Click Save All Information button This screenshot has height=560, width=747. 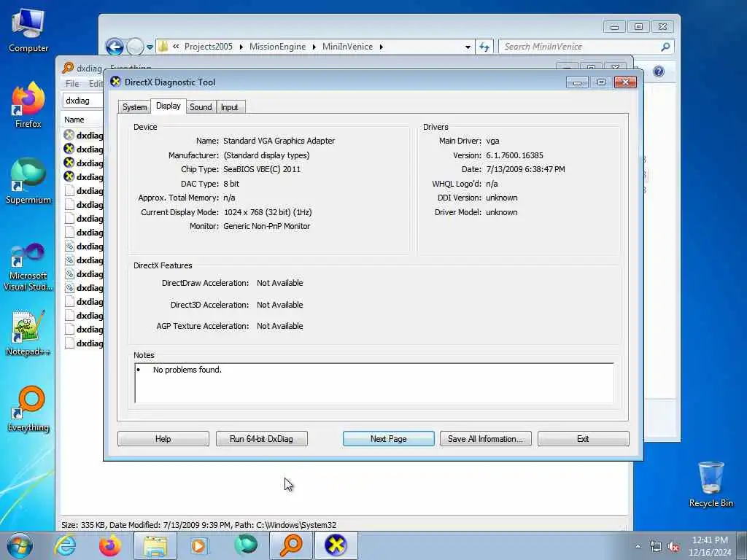click(485, 438)
